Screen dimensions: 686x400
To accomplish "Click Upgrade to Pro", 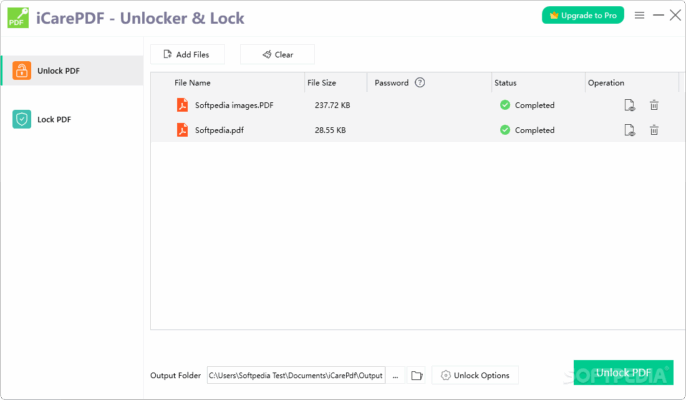I will coord(583,15).
